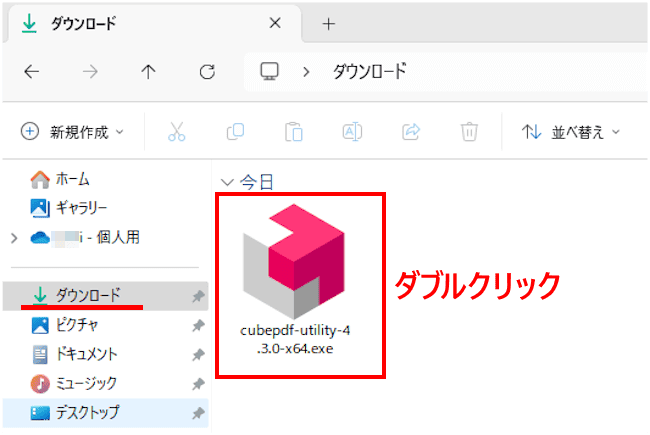
Task: Select デスクトップ in the sidebar
Action: coord(106,413)
